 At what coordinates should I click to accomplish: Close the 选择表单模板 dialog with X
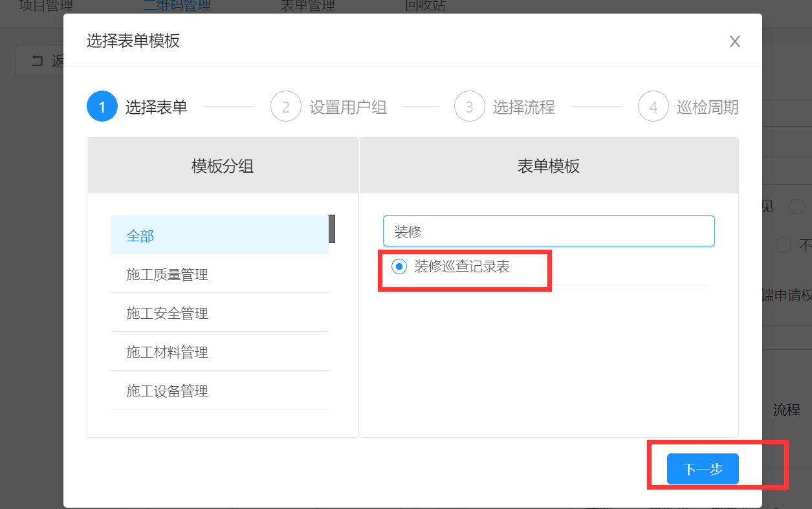(734, 42)
